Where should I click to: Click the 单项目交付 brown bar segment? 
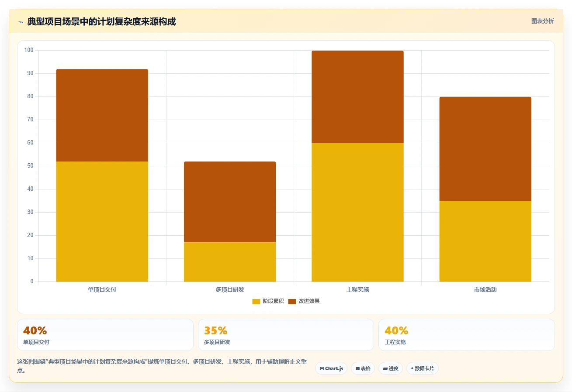coord(102,115)
